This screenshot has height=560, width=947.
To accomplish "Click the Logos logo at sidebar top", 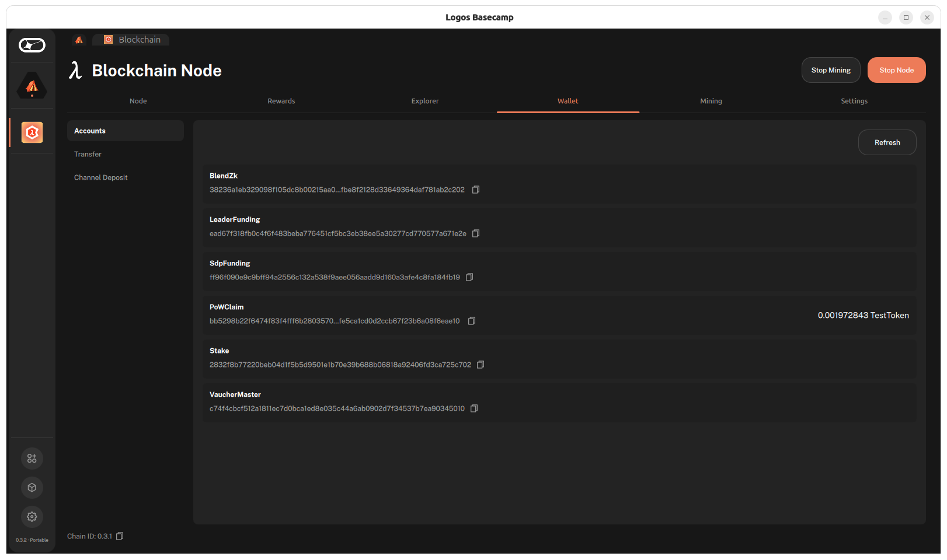I will pos(32,45).
